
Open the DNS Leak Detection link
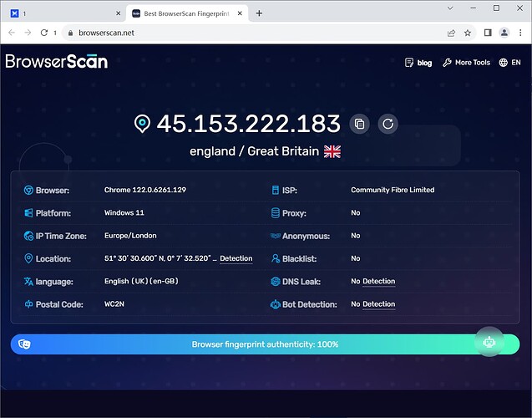379,281
